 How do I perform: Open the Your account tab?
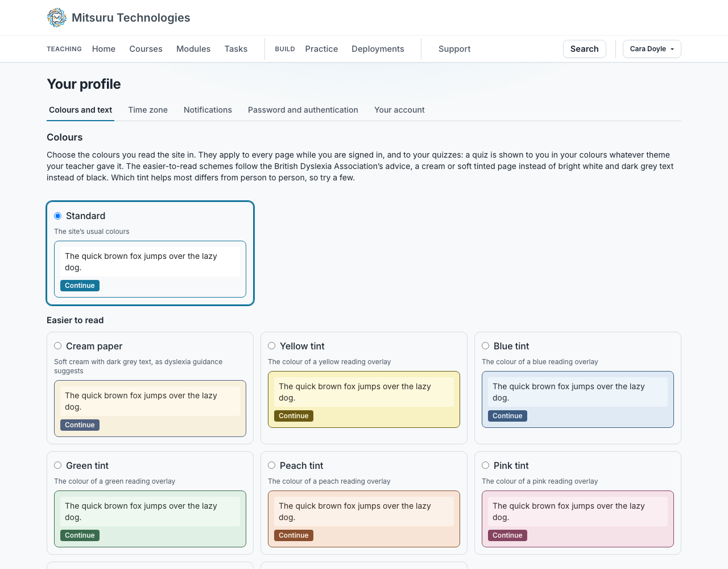point(399,110)
